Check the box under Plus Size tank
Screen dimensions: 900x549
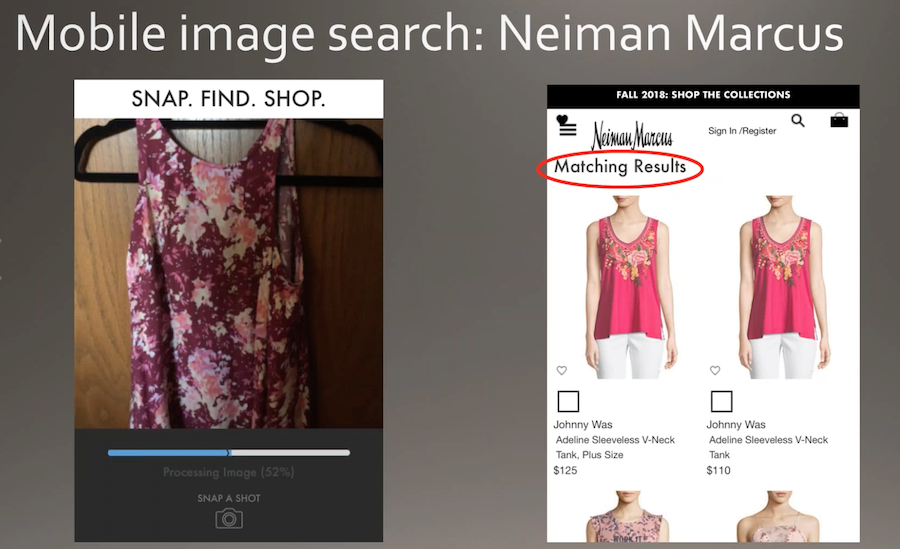pos(568,401)
